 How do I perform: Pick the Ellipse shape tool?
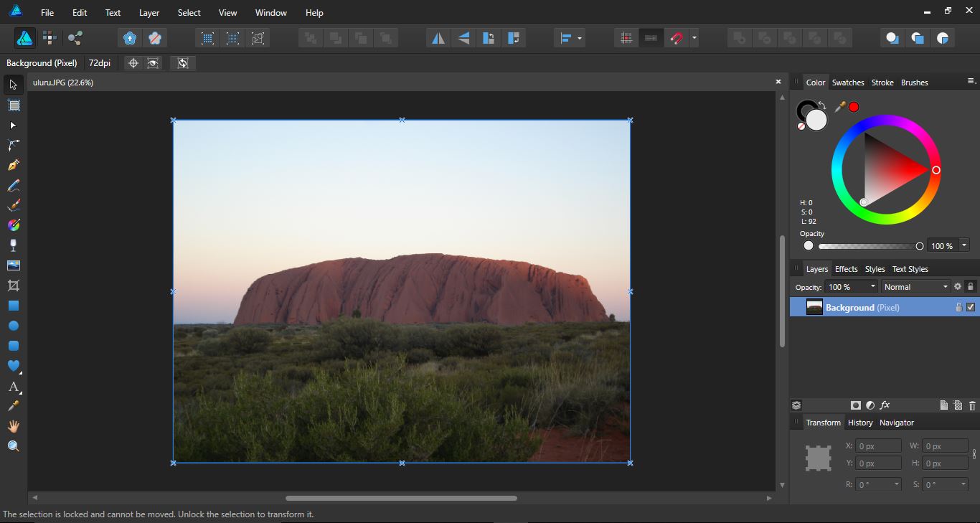[x=12, y=325]
